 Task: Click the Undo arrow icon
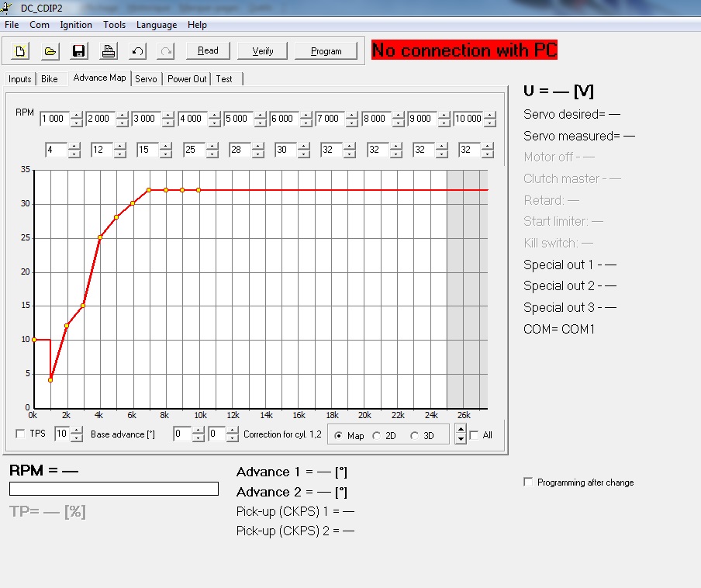click(x=137, y=51)
